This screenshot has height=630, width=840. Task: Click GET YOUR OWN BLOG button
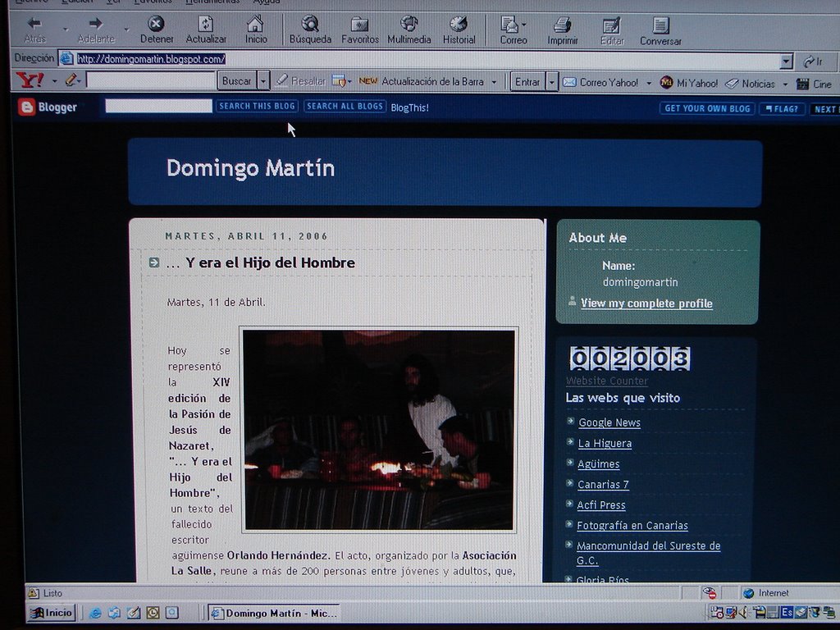pos(707,108)
